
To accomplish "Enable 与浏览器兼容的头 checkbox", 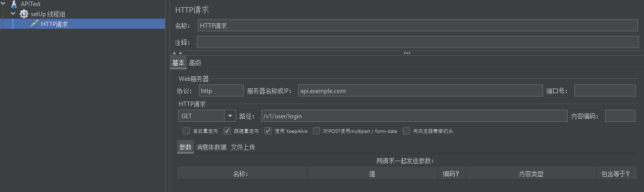I will (x=406, y=131).
